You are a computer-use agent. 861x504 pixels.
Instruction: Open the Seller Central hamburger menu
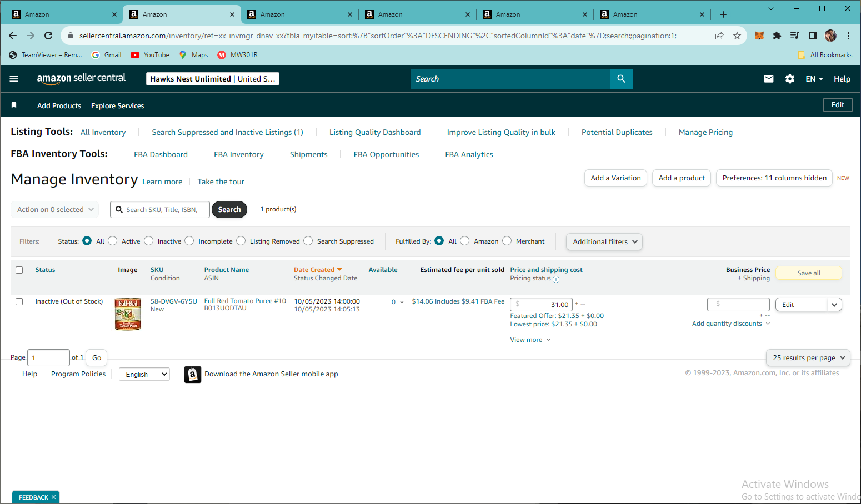14,79
